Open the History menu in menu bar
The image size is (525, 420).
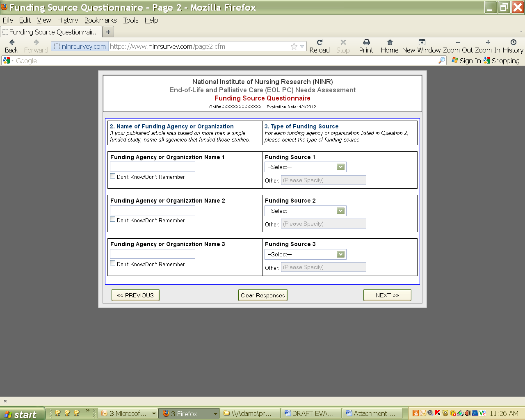[x=68, y=20]
